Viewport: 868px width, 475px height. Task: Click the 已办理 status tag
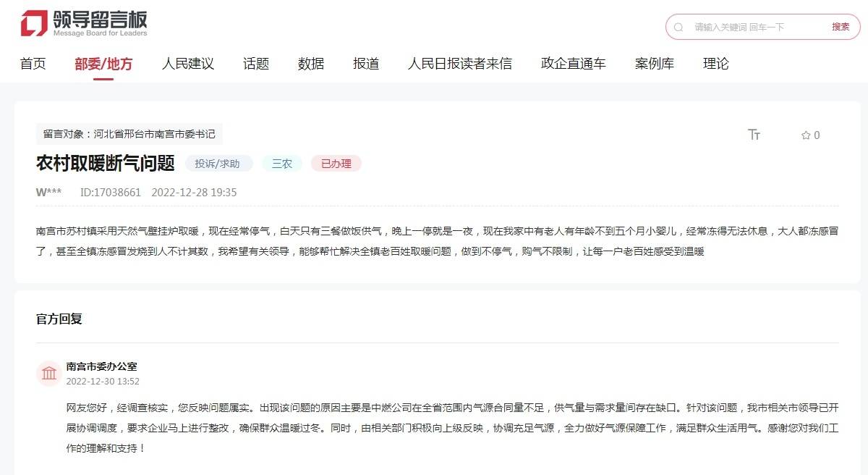336,164
